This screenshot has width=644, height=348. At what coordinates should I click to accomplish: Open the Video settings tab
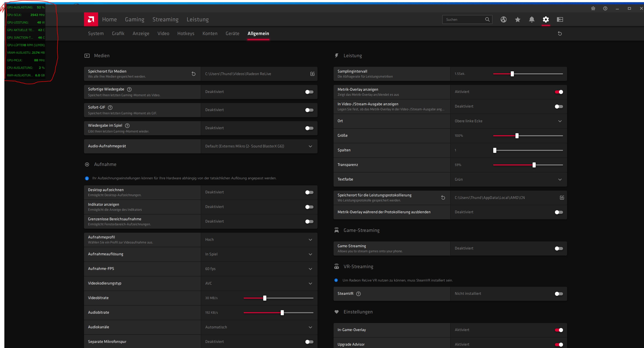tap(163, 34)
